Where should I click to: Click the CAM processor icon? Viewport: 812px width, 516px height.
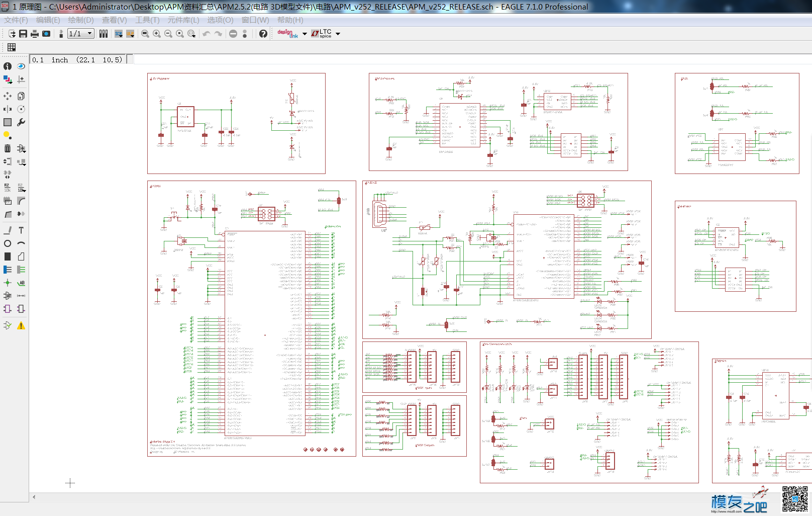click(46, 34)
